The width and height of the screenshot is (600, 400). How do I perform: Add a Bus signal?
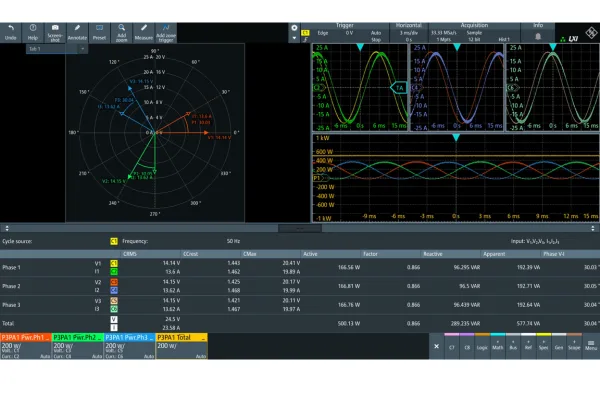click(513, 346)
